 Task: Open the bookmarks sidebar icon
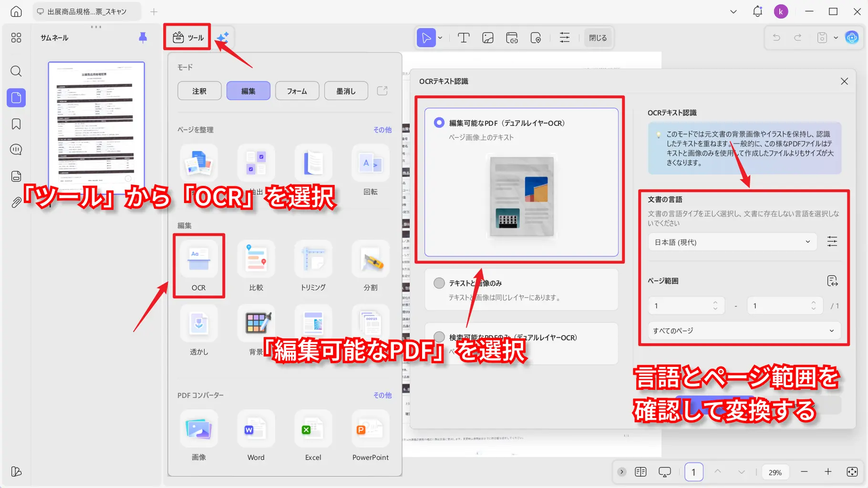click(x=16, y=124)
